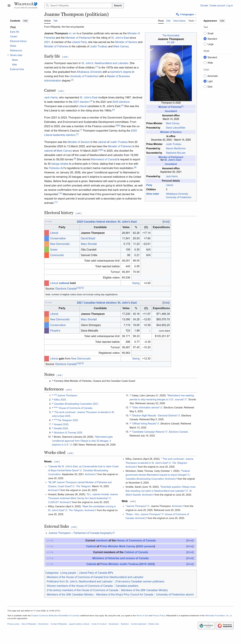Click the Search button
241x644 pixels.
(118, 6)
